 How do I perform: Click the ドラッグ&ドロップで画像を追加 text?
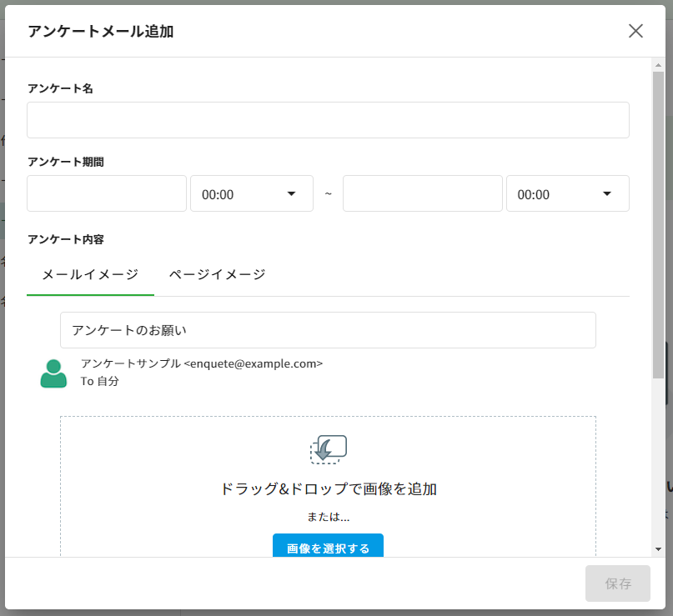(328, 489)
